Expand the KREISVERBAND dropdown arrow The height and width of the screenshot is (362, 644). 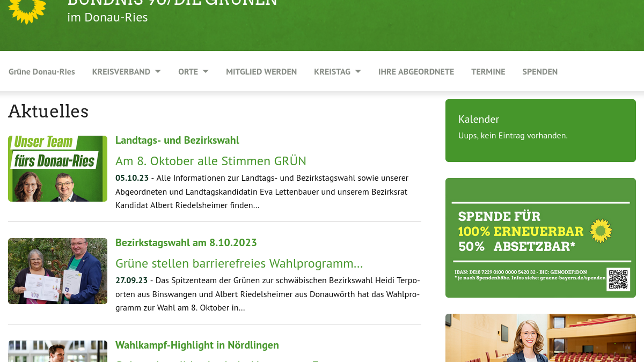pyautogui.click(x=158, y=71)
